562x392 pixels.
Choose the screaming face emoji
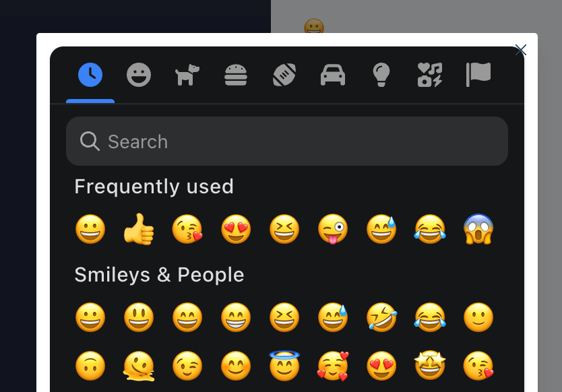click(478, 230)
